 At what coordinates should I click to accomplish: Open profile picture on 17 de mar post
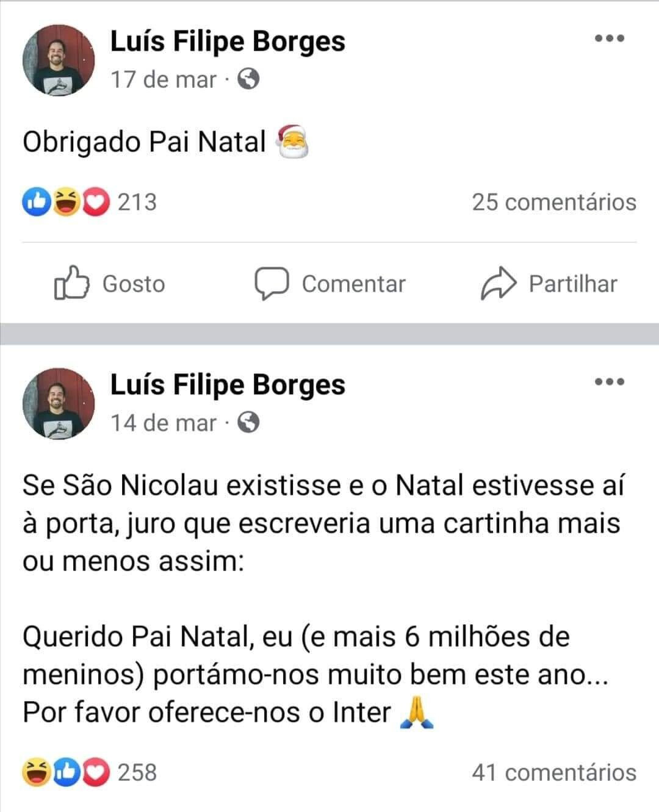point(59,60)
